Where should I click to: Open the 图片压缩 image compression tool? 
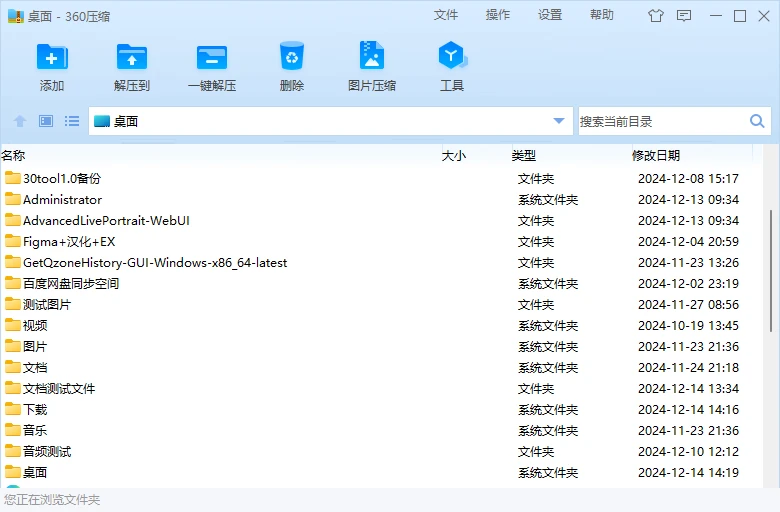pos(372,55)
